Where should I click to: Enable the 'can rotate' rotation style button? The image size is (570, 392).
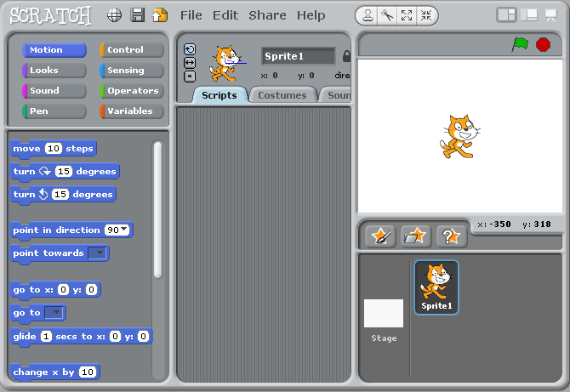click(190, 49)
